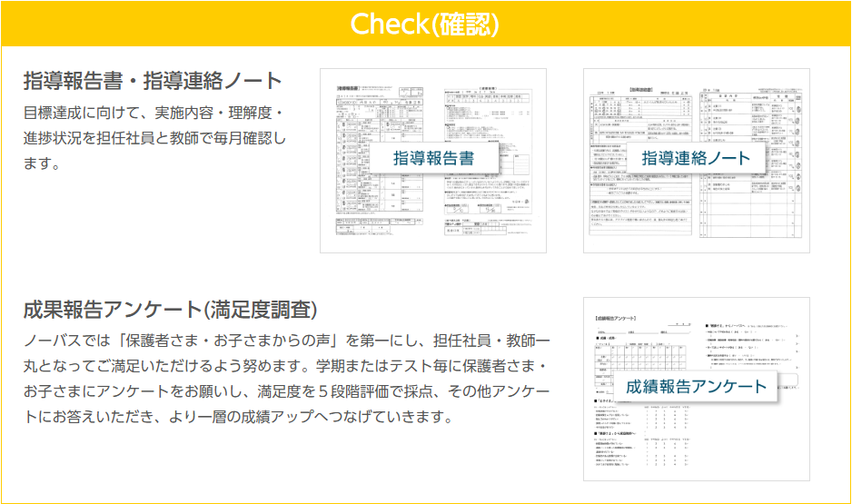
Task: Click the 指導連絡ノート label overlay
Action: [696, 158]
